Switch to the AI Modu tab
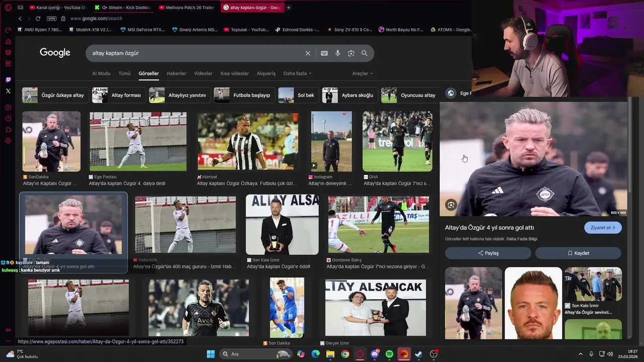The height and width of the screenshot is (362, 644). (x=101, y=73)
